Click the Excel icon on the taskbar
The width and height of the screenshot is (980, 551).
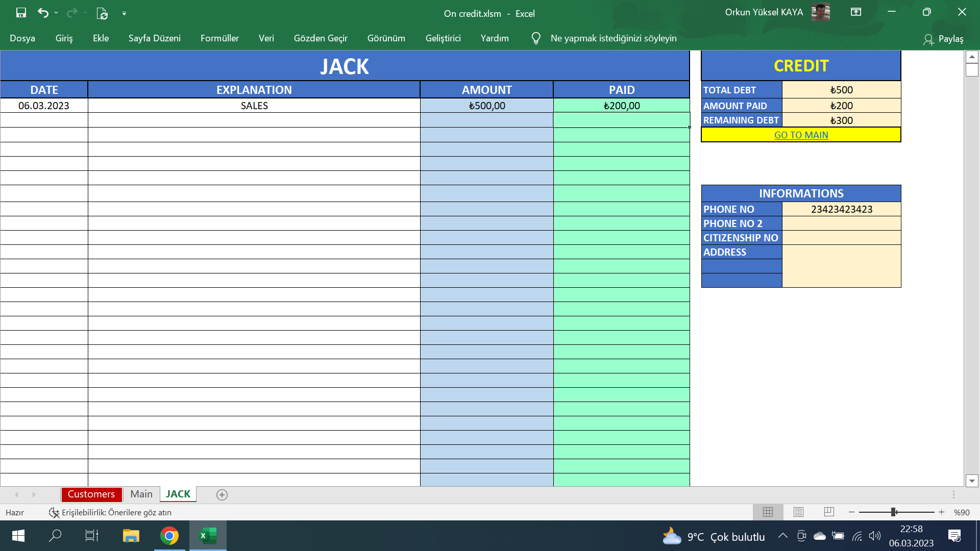[207, 536]
